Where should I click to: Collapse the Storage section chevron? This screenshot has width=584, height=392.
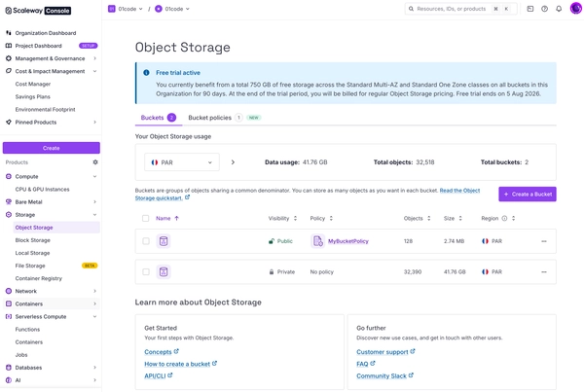click(94, 214)
